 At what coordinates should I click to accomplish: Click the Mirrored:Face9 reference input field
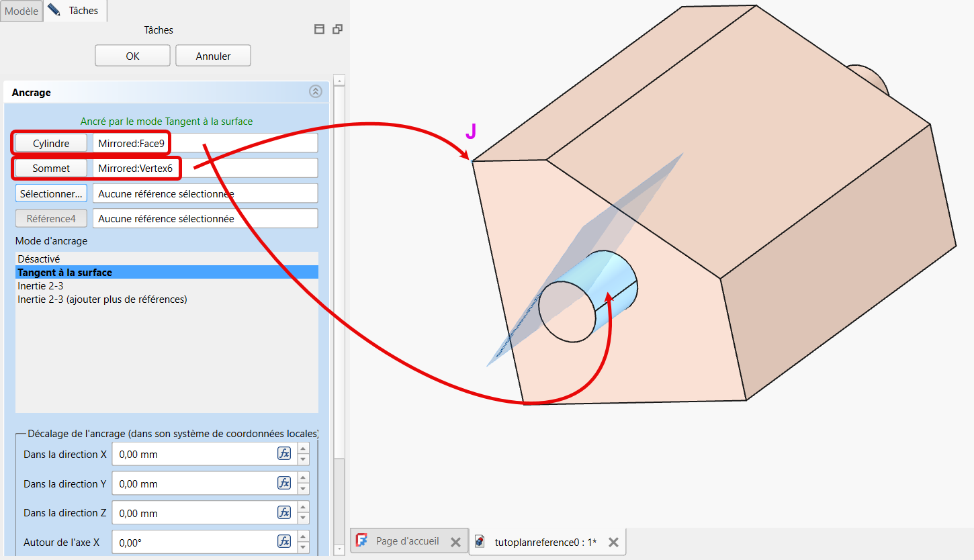(205, 143)
